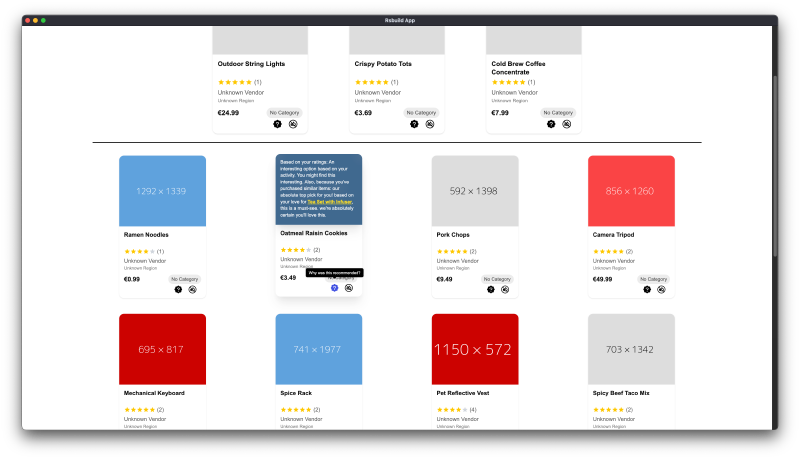
Task: Click crossed-out icon on Outdoor String Lights card
Action: (292, 124)
